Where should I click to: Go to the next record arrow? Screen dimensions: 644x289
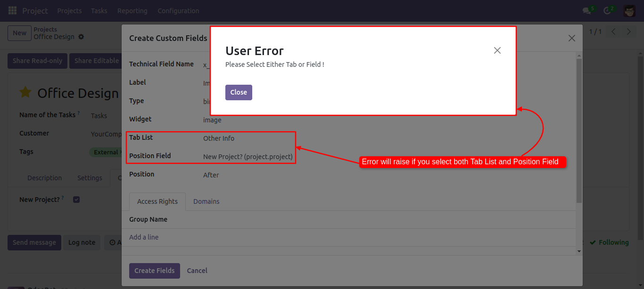click(x=628, y=32)
